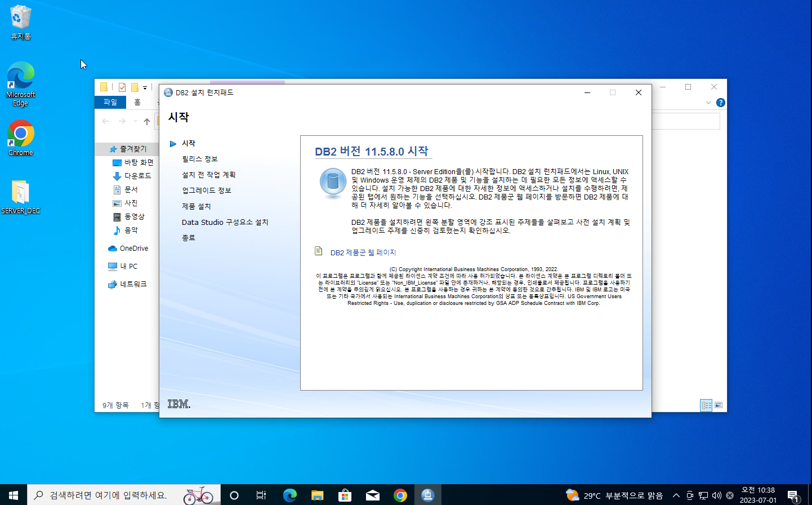Open Task View on taskbar
The image size is (812, 505).
coord(261,495)
